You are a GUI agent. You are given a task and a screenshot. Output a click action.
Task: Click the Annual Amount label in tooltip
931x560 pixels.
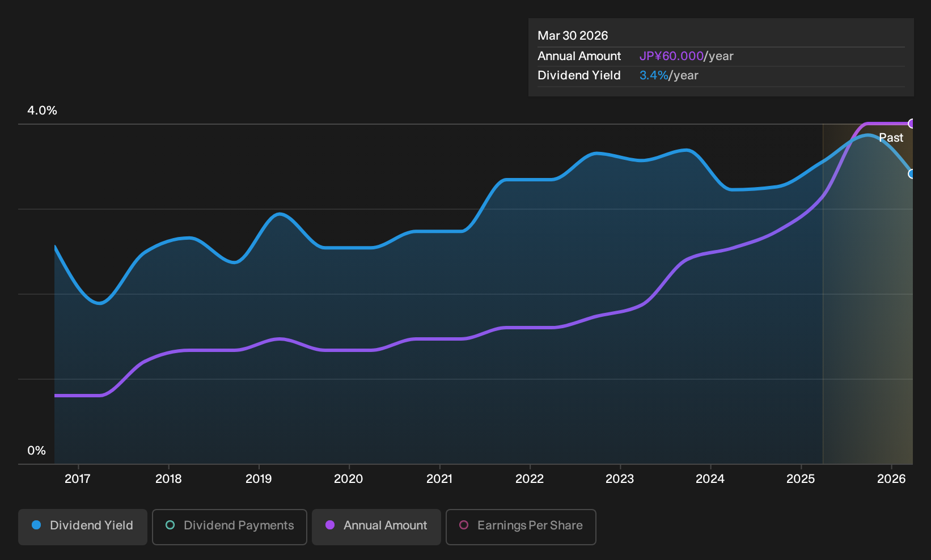click(x=579, y=56)
